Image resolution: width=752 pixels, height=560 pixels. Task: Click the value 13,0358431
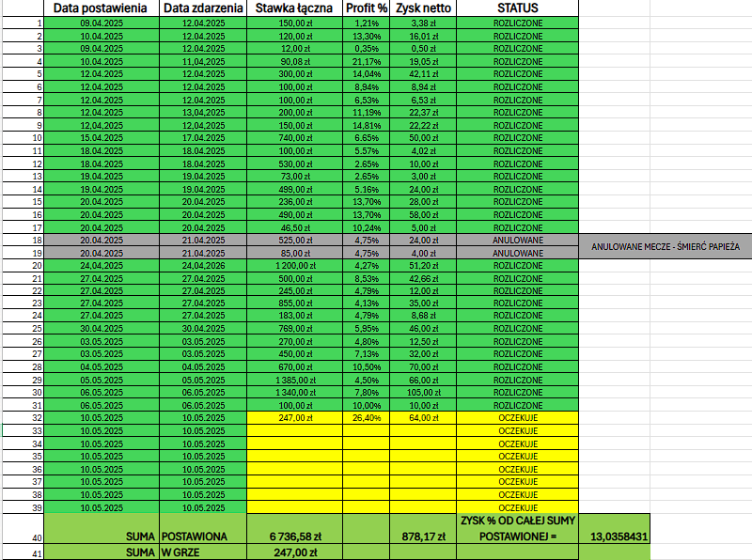coord(615,529)
